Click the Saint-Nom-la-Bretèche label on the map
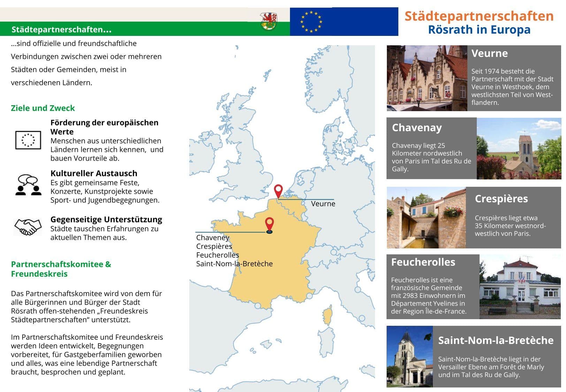Image resolution: width=566 pixels, height=392 pixels. tap(234, 264)
